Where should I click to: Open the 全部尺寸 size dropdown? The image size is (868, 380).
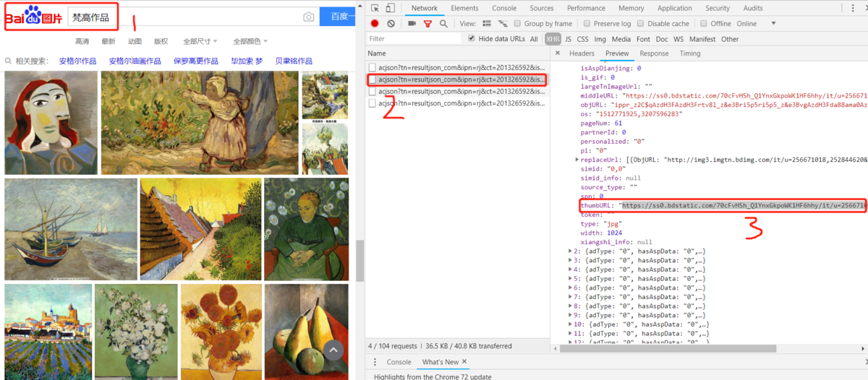click(x=199, y=41)
